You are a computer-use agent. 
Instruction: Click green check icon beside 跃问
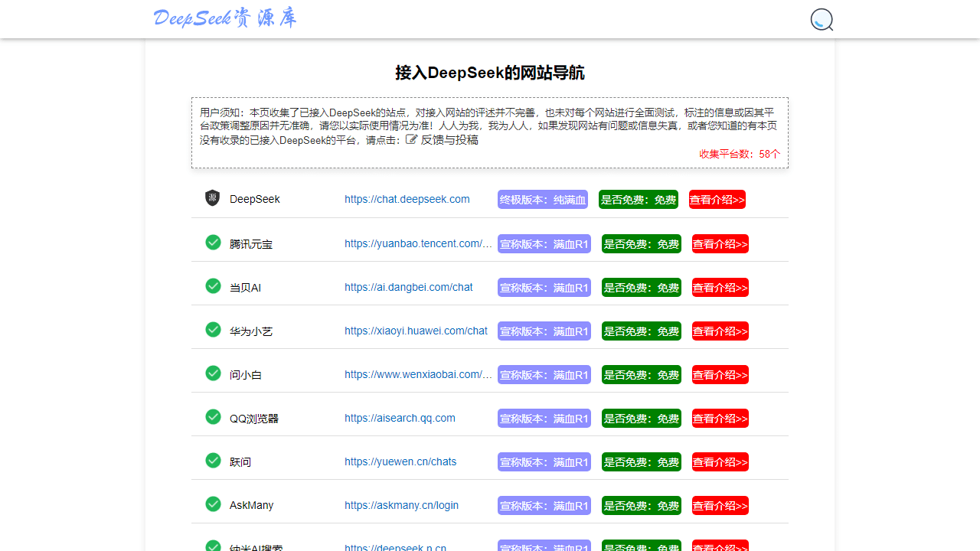click(x=213, y=461)
